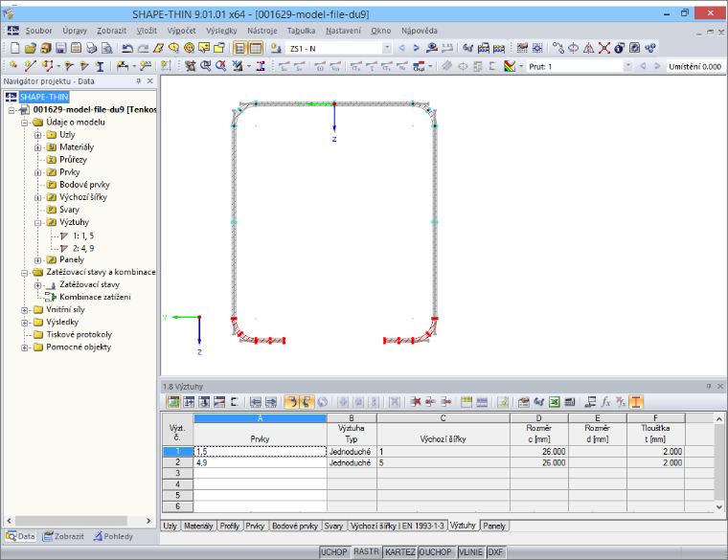Screen dimensions: 728x560
Task: Click the Print icon
Action: (91, 48)
